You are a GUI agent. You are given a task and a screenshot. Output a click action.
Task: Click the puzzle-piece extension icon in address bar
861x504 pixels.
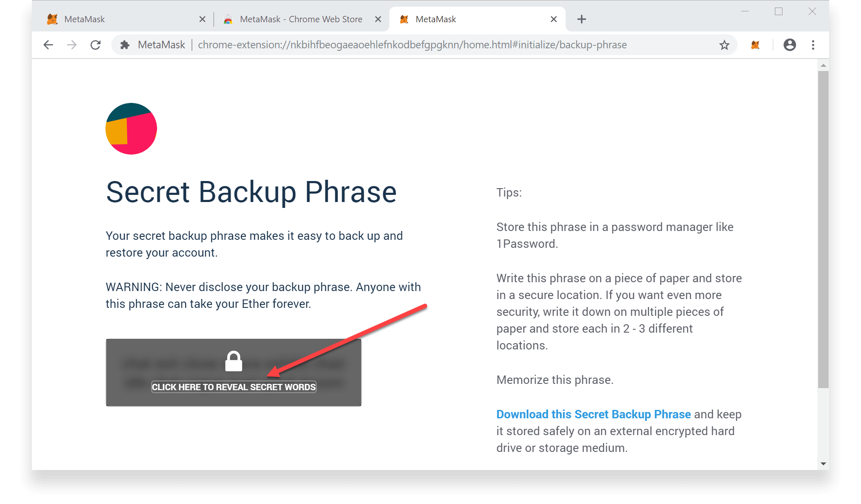pyautogui.click(x=125, y=45)
